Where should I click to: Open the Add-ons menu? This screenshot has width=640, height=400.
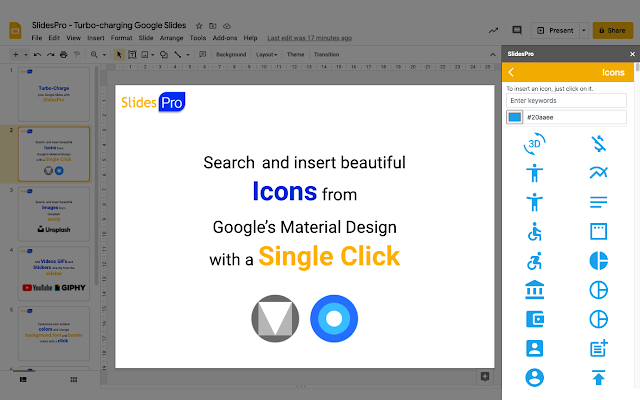click(x=224, y=38)
